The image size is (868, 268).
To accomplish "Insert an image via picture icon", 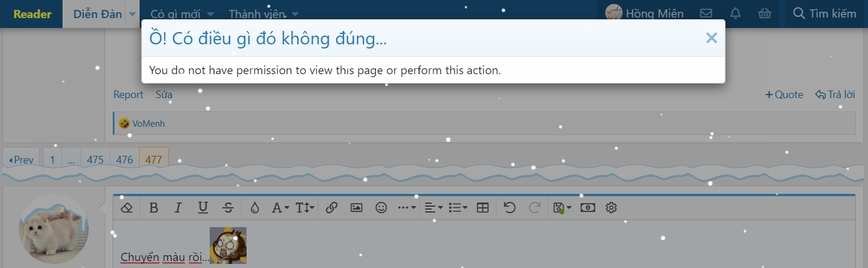I will tap(356, 207).
